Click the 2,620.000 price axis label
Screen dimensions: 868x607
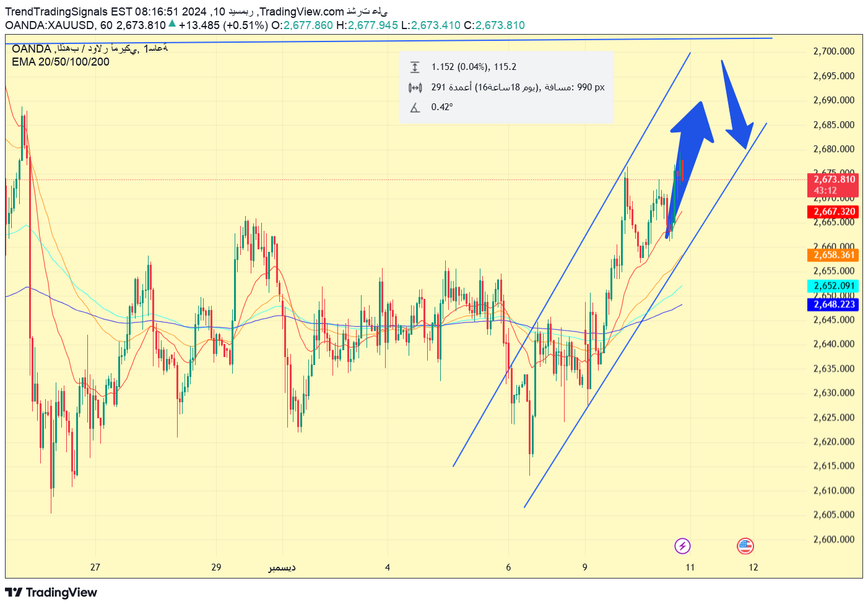point(833,442)
